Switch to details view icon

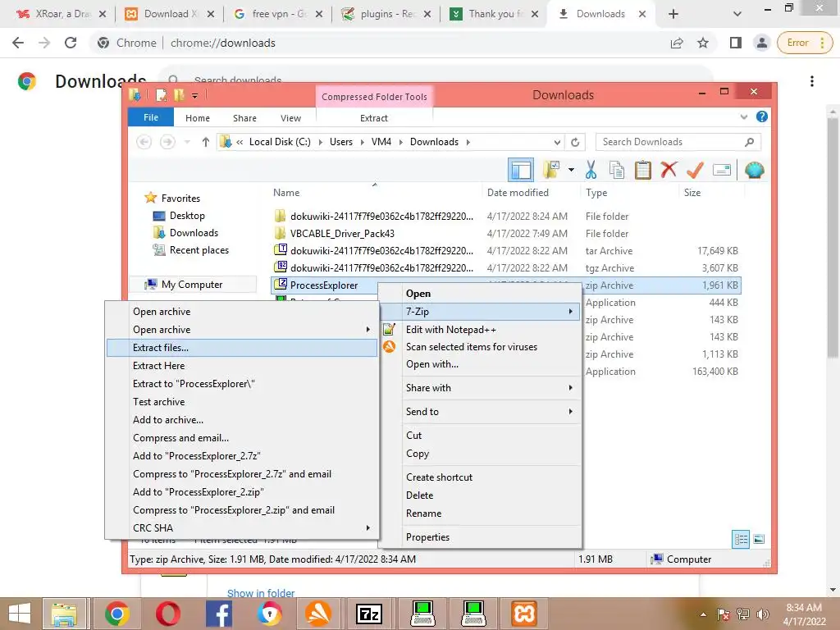tap(741, 539)
